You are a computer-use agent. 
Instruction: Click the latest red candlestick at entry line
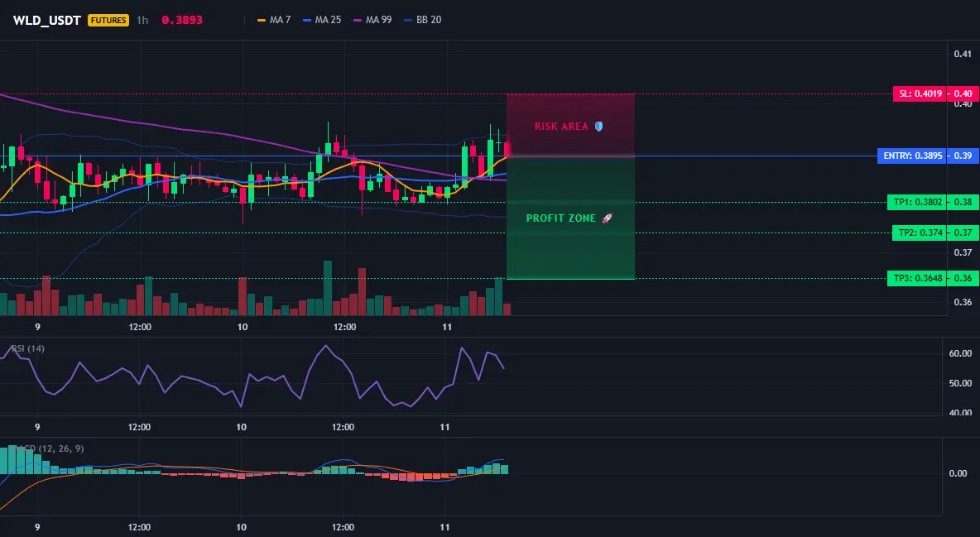pos(507,149)
